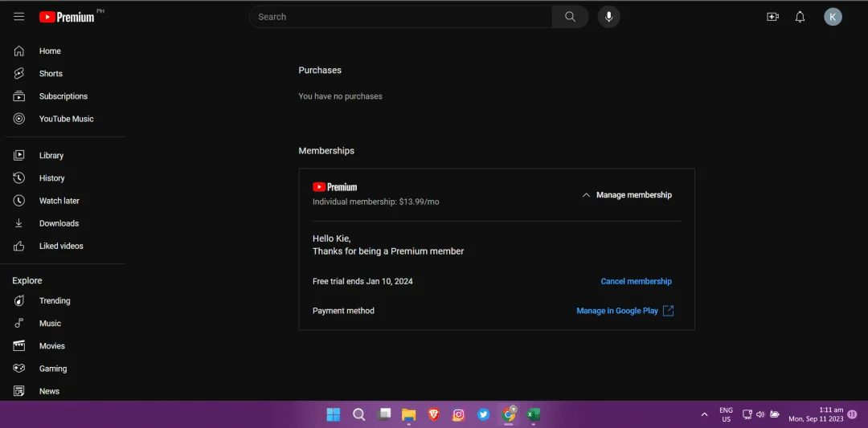
Task: Click the Shorts icon in sidebar
Action: 18,74
